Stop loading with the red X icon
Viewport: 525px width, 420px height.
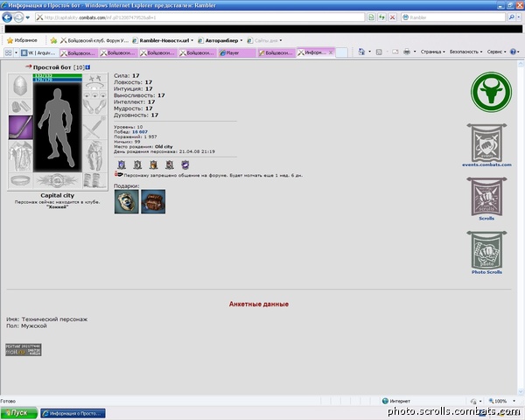click(x=392, y=17)
